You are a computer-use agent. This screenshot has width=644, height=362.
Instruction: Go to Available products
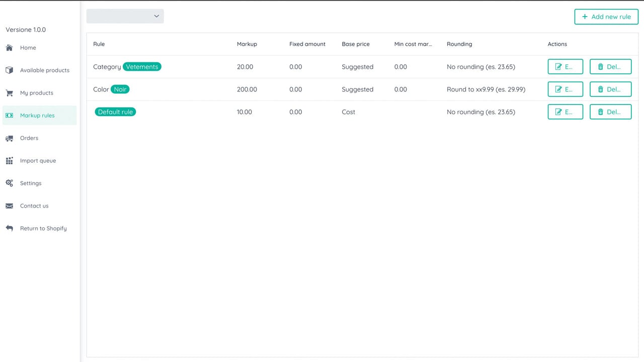[39, 70]
